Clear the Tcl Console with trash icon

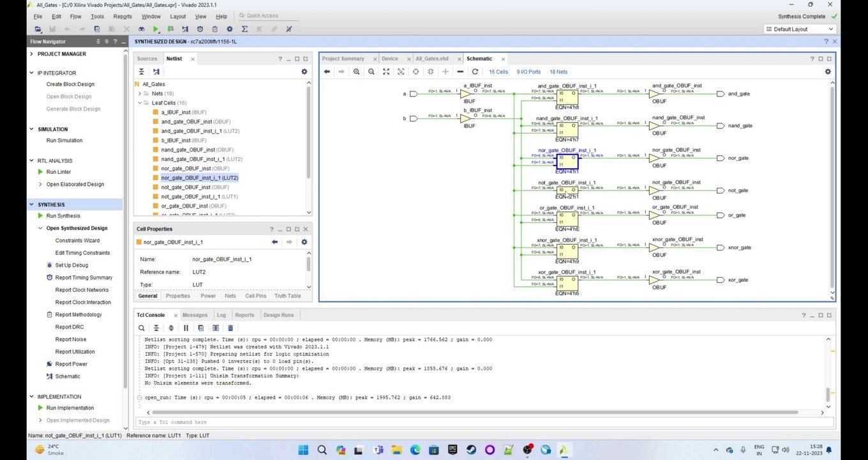pyautogui.click(x=230, y=328)
